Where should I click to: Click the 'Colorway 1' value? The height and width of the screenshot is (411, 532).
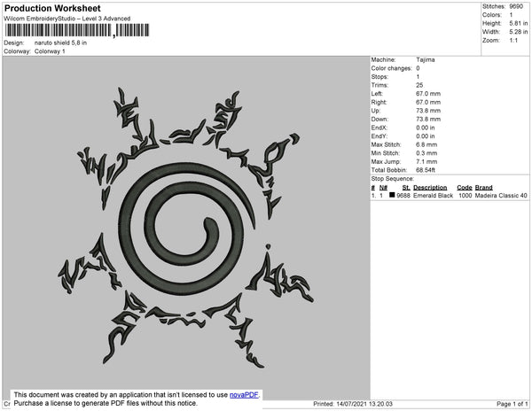pos(50,51)
